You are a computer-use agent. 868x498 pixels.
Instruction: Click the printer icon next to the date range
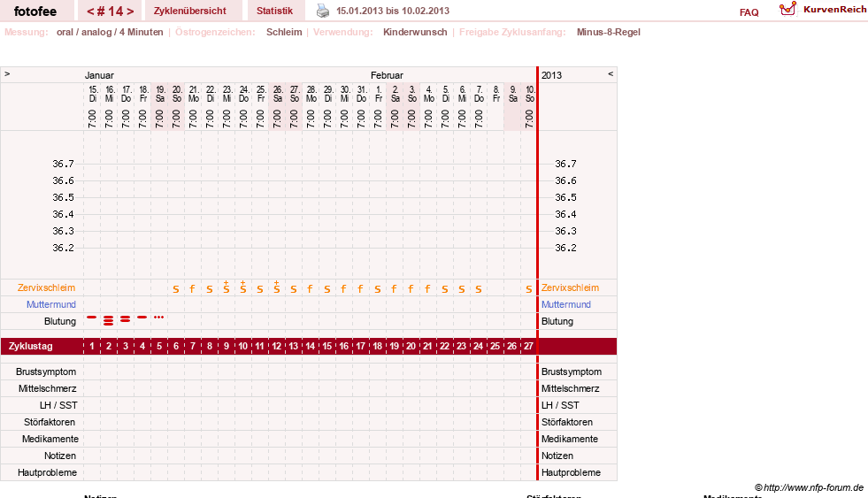pyautogui.click(x=323, y=11)
